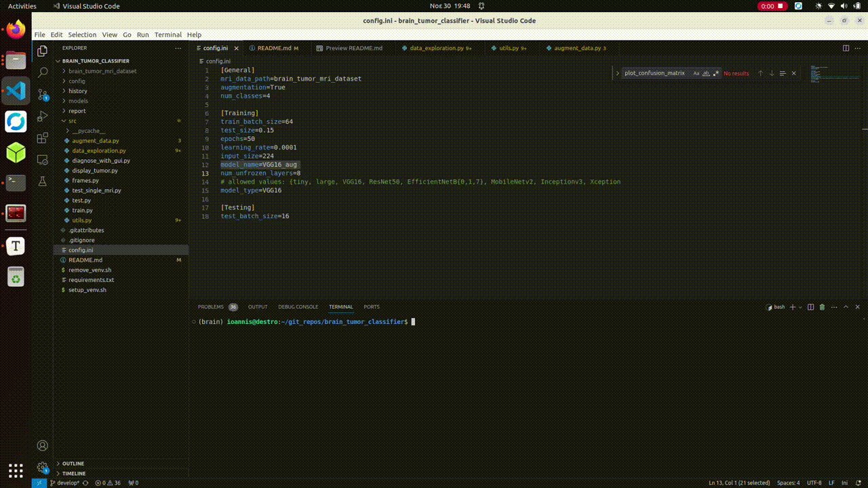This screenshot has height=488, width=868.
Task: Click the remote window indicator in status bar
Action: [39, 483]
